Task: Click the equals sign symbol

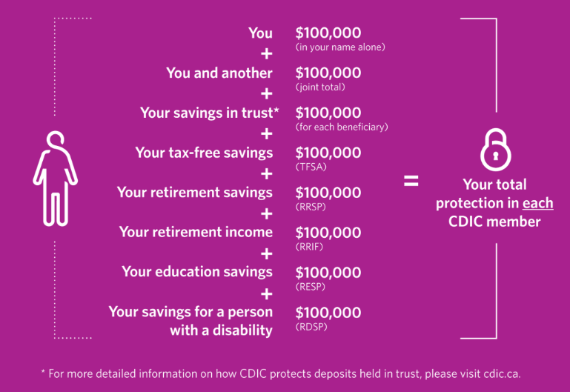Action: coord(411,180)
